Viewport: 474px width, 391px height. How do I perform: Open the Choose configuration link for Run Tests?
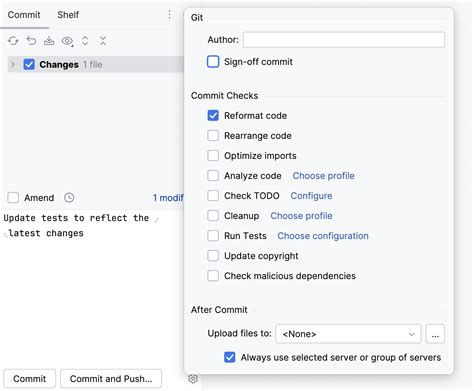[323, 236]
